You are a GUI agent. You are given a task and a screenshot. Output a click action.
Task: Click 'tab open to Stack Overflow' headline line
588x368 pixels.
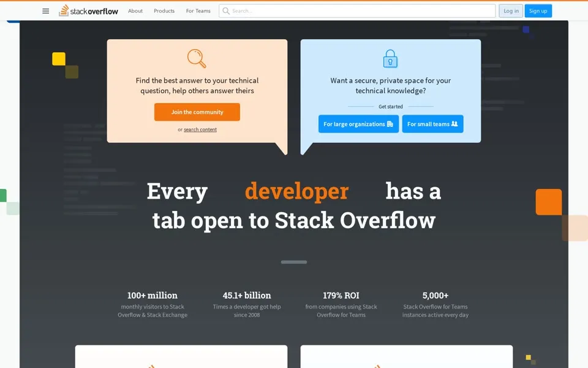pyautogui.click(x=294, y=220)
